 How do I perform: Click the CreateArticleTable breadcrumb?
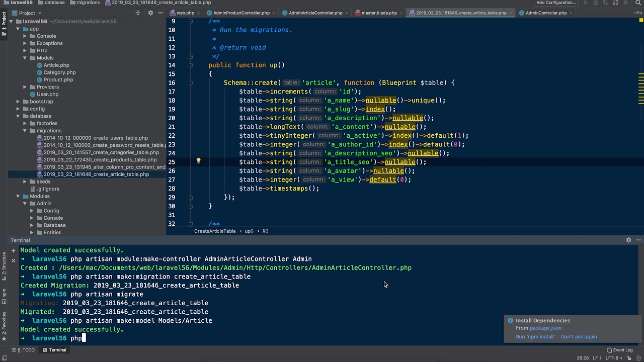(x=215, y=231)
